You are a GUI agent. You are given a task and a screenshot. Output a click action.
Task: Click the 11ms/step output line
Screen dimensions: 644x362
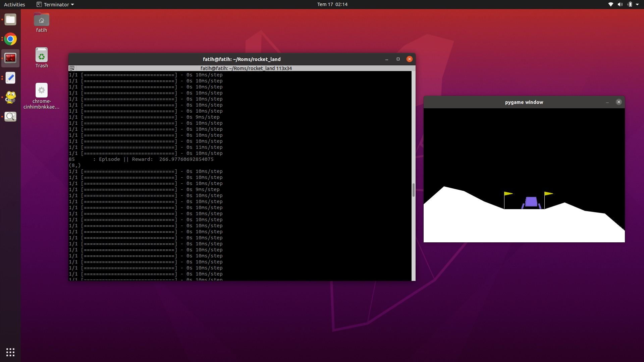tap(146, 147)
